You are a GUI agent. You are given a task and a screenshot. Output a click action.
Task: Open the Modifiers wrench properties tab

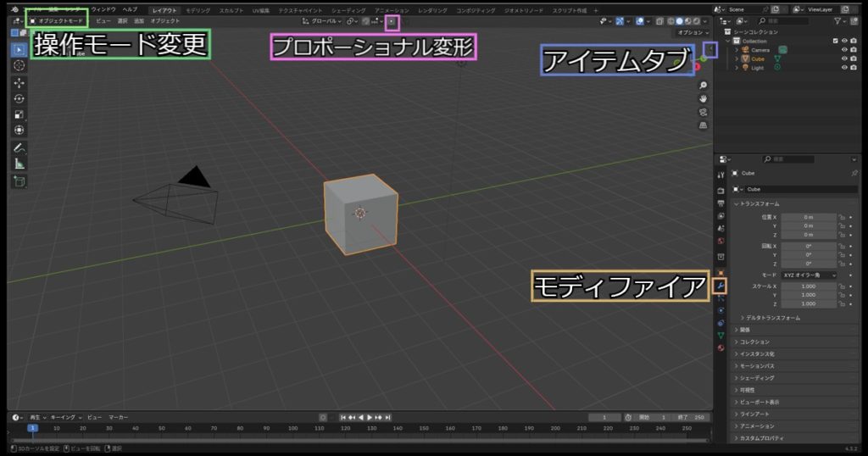click(x=721, y=286)
